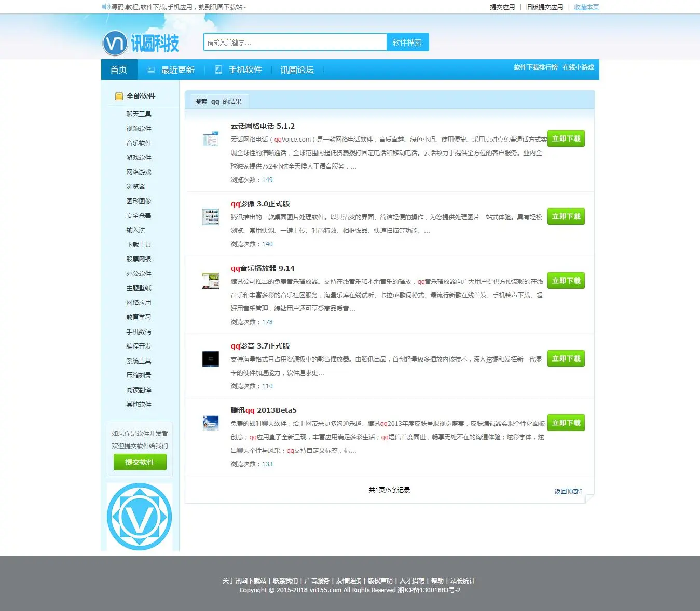The width and height of the screenshot is (700, 611).
Task: Select 图形图像 category
Action: [139, 201]
